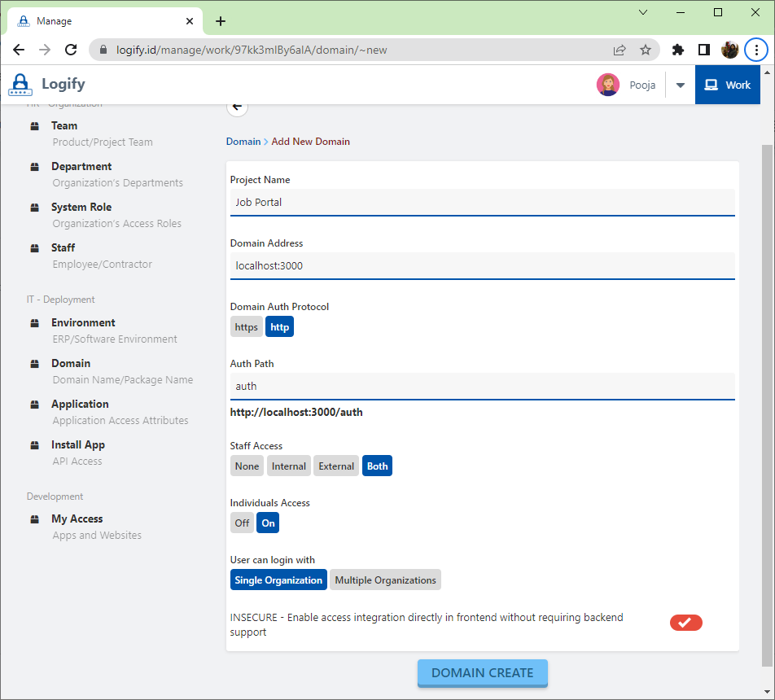
Task: Turn Individuals Access Off
Action: click(x=242, y=523)
